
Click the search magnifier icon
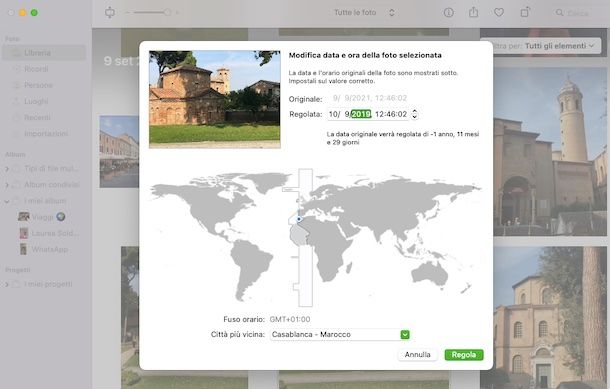(559, 13)
